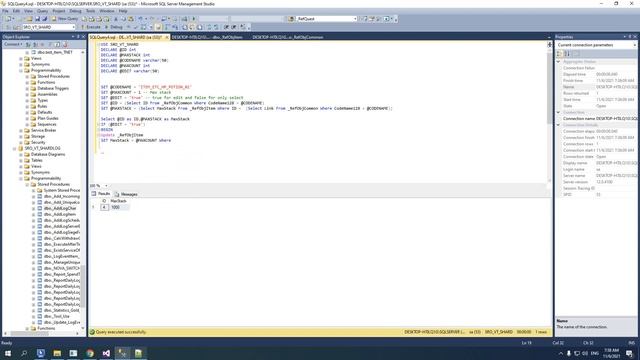Image resolution: width=640 pixels, height=360 pixels.
Task: Click the Execute query button
Action: tap(91, 27)
